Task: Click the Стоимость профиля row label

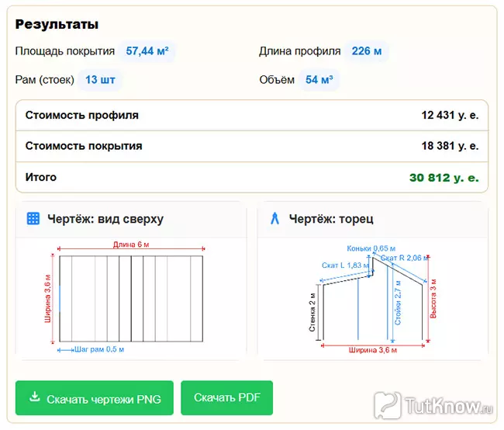Action: point(82,115)
